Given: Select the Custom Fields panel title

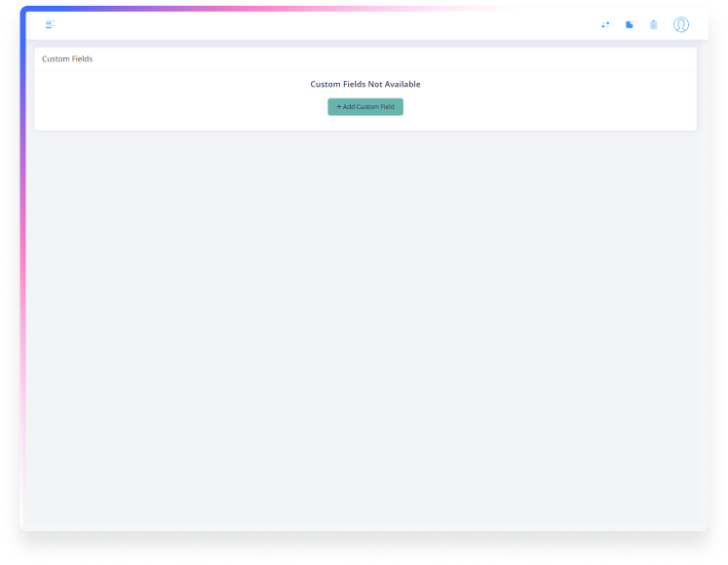Looking at the screenshot, I should pyautogui.click(x=67, y=59).
